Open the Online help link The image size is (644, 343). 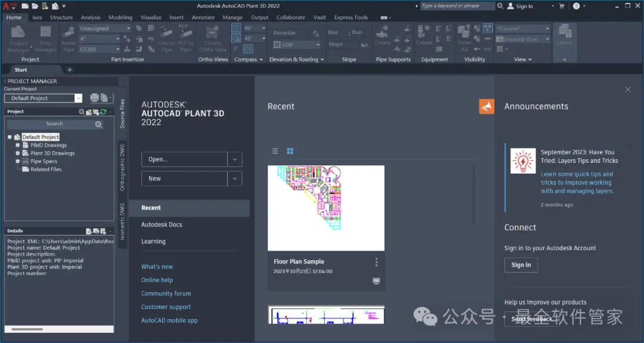[157, 280]
